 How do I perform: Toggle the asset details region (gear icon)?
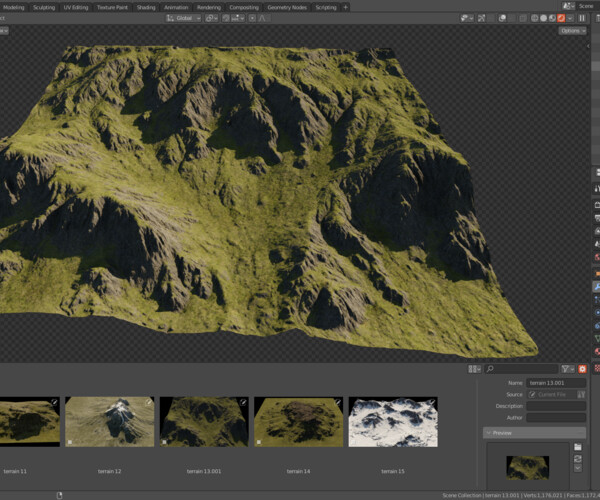(582, 369)
